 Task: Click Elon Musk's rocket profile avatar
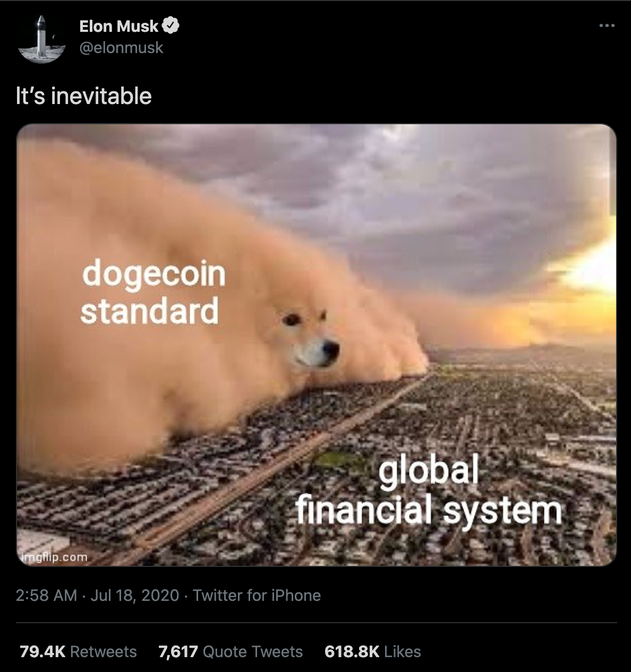click(41, 39)
